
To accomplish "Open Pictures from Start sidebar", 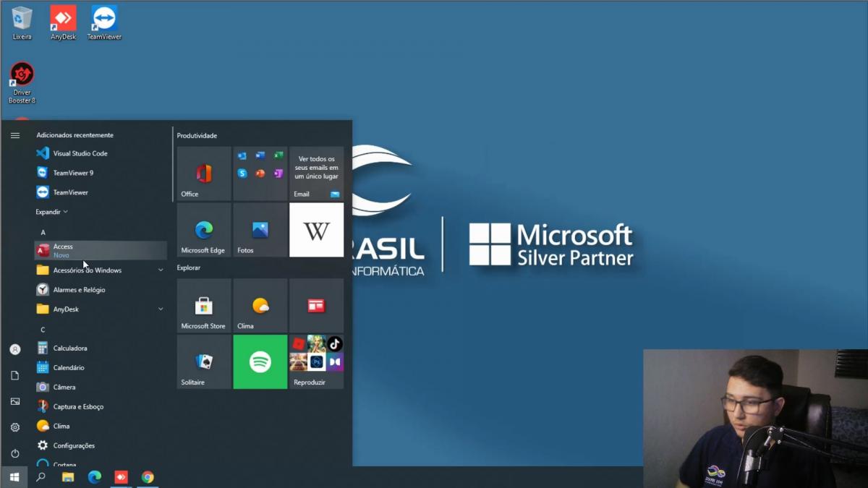I will 14,401.
